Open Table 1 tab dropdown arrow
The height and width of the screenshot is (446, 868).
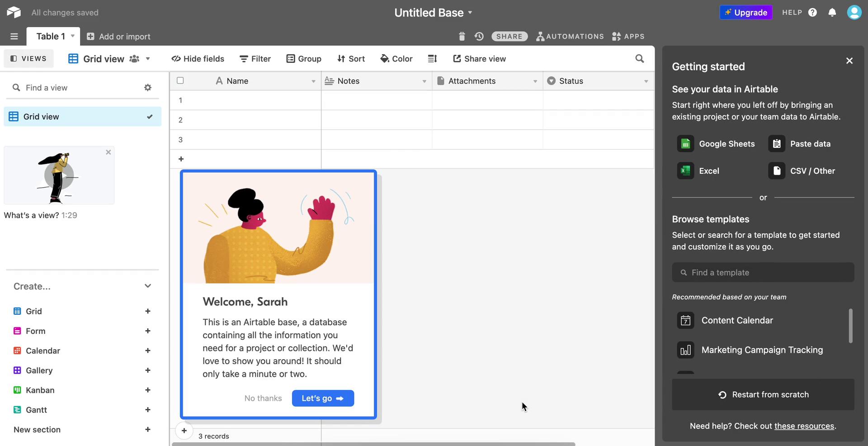coord(72,36)
